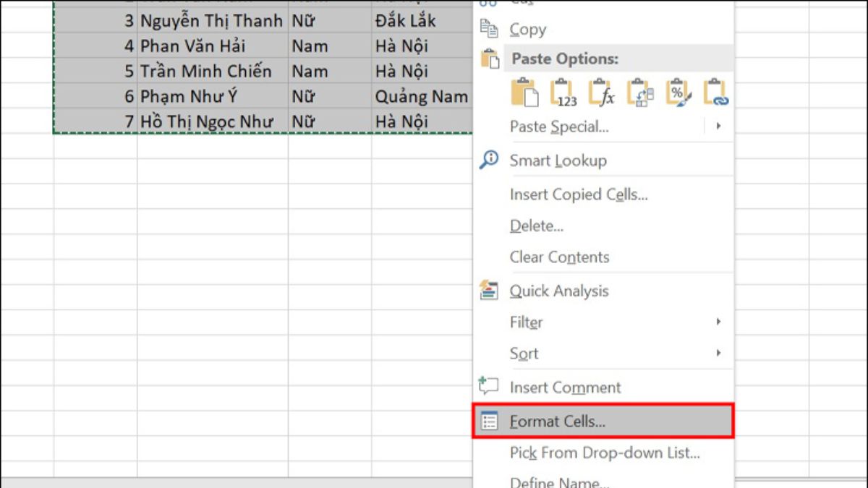Click the Paste Link icon

pos(715,93)
